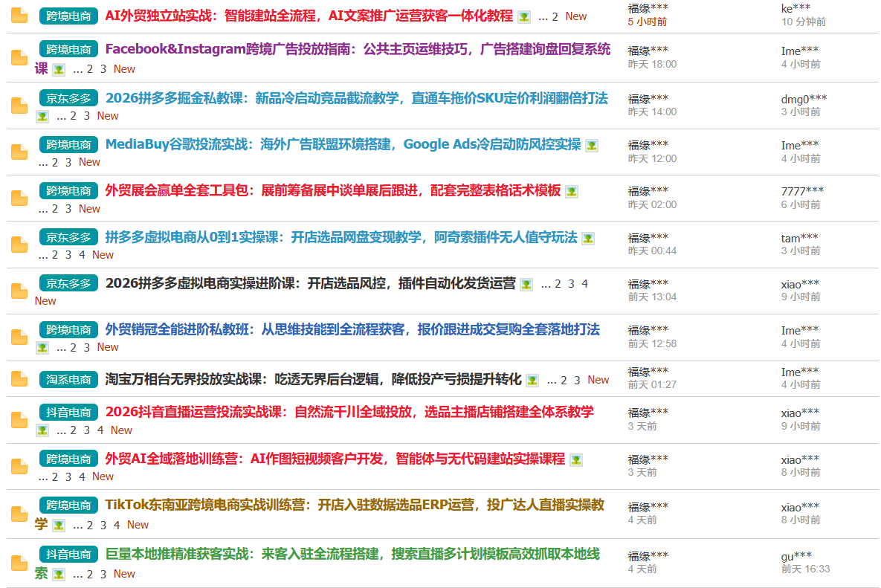Open last poster 7777*** profile
This screenshot has width=881, height=588.
[802, 191]
